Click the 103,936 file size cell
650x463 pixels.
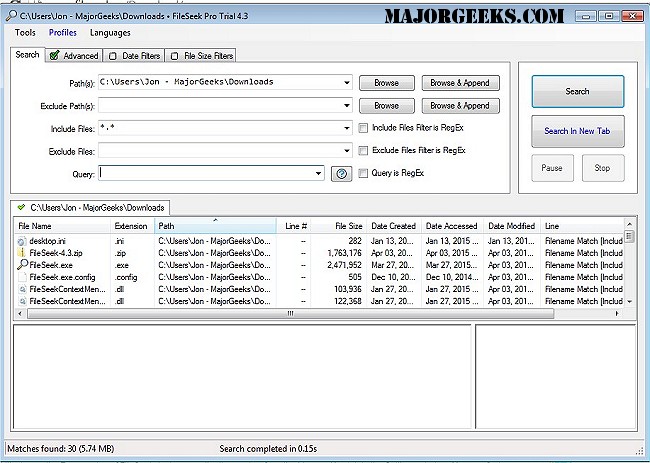coord(348,289)
